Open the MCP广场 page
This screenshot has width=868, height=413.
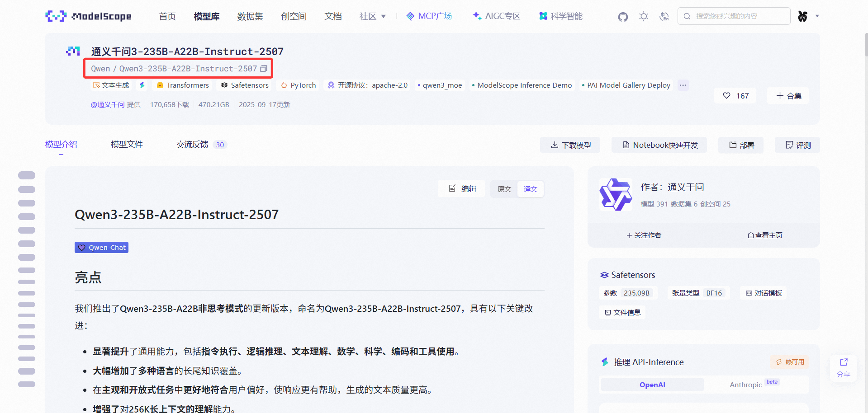429,16
